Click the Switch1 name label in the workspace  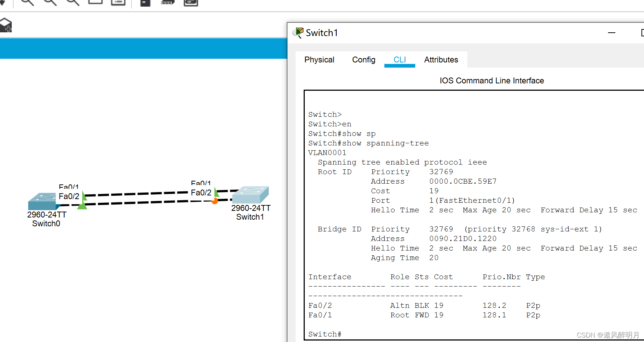pos(250,217)
